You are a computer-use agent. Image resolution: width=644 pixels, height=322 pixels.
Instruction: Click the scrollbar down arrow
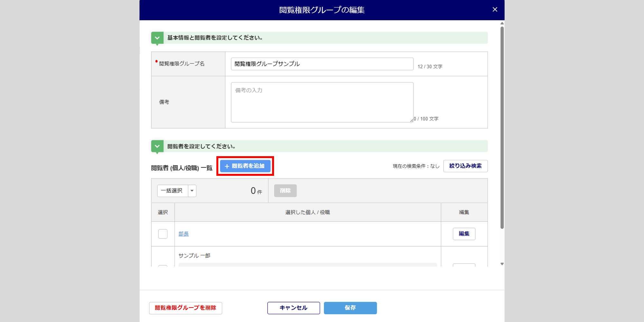[502, 264]
